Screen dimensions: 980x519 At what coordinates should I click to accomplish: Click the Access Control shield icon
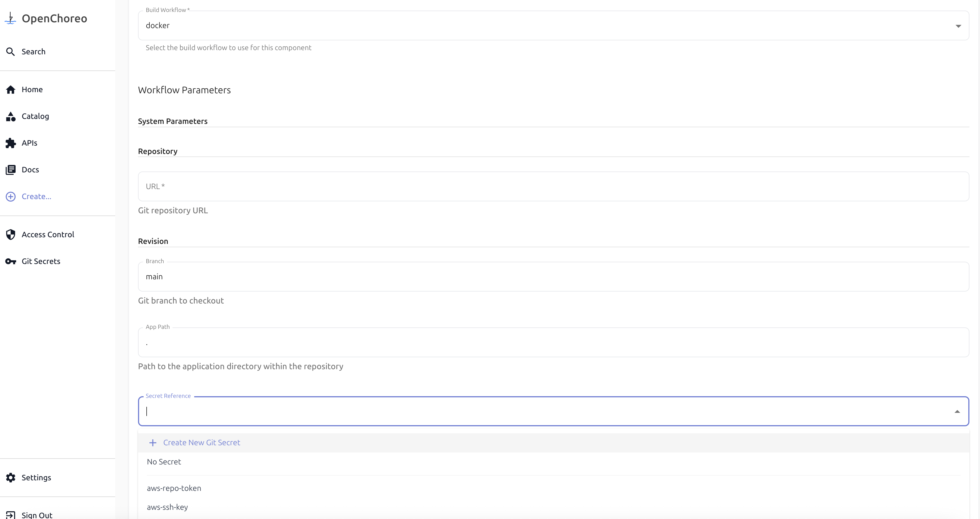[11, 234]
